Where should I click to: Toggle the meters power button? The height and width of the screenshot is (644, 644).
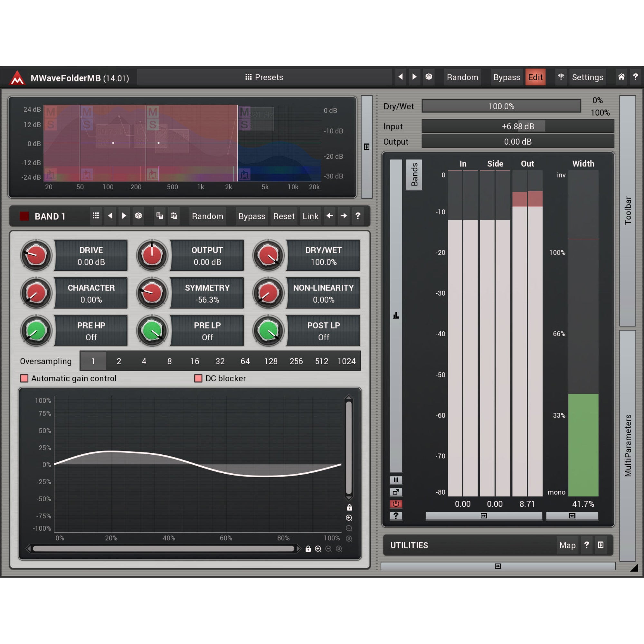pyautogui.click(x=396, y=504)
